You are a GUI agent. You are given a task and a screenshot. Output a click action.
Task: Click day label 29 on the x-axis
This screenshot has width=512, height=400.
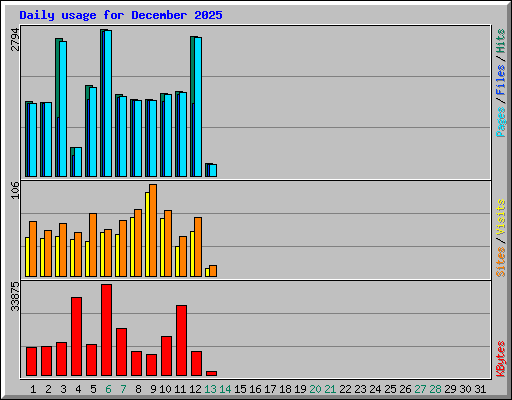click(450, 389)
